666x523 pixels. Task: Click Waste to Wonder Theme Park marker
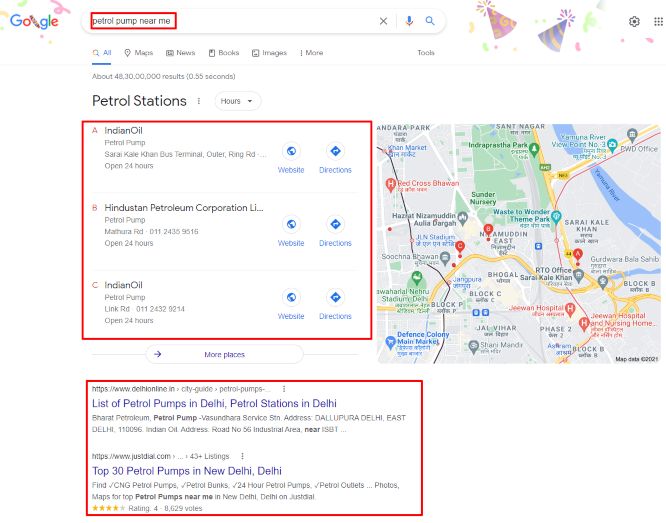[556, 216]
